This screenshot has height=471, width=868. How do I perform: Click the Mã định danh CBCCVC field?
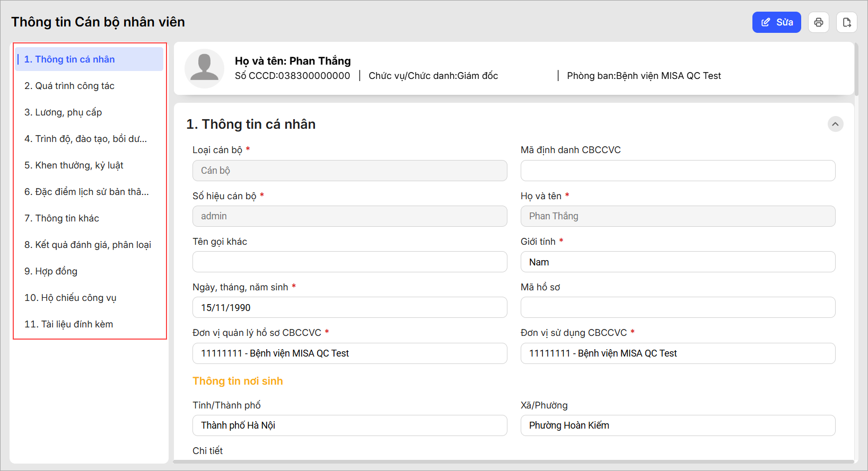pyautogui.click(x=677, y=171)
